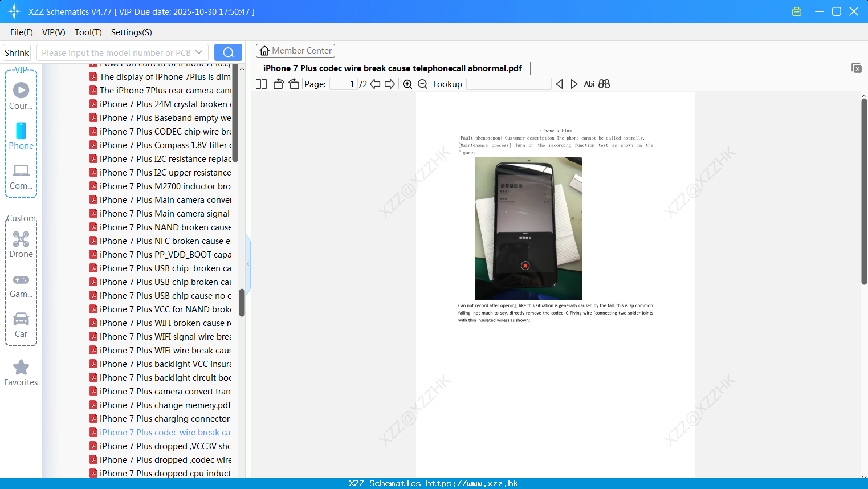Click the Shrink button
Viewport: 868px width, 489px height.
pos(17,52)
